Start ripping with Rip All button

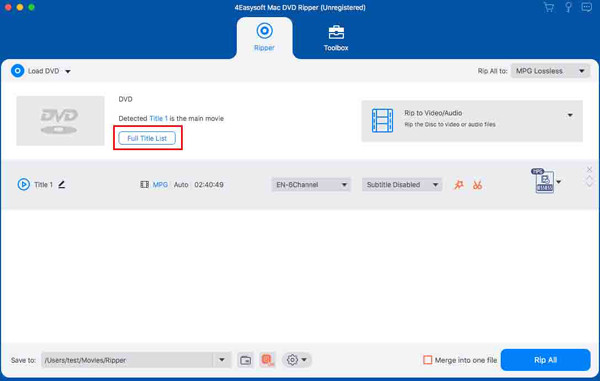pos(545,360)
